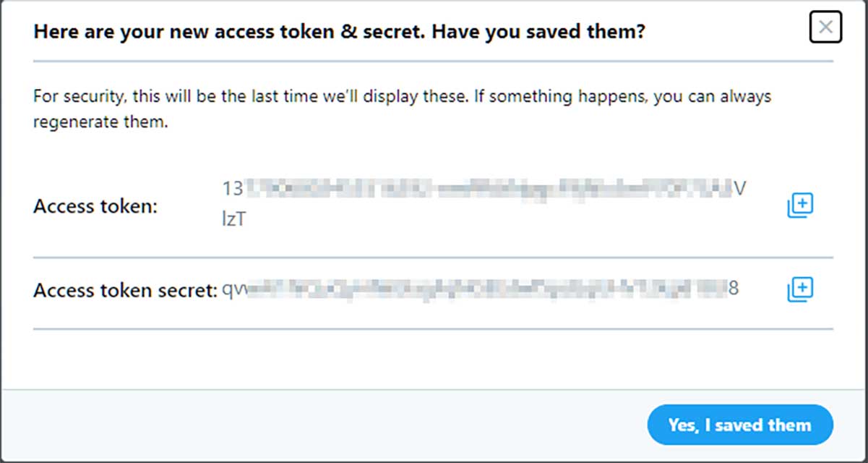
Task: Select the blurred access token value
Action: coord(484,190)
